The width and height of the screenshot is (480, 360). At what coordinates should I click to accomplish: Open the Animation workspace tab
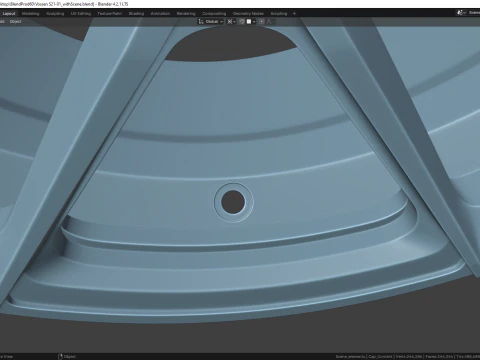click(x=160, y=14)
